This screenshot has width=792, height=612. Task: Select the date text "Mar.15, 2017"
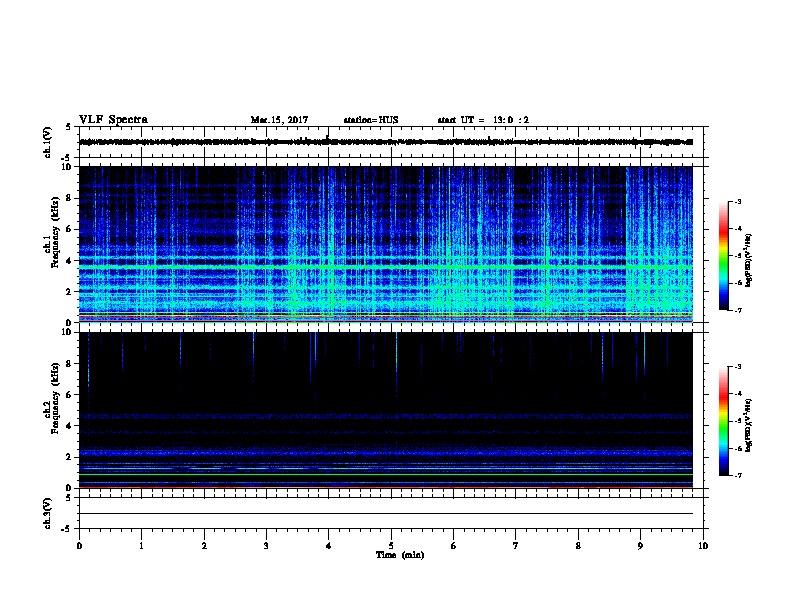point(279,120)
